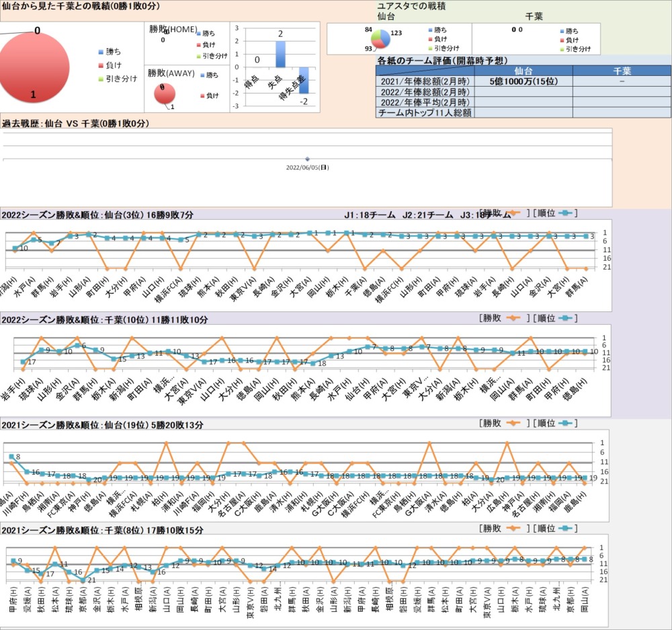Click the 順位 legend marker in 2021 Sendai chart
This screenshot has width=672, height=630.
pos(566,423)
